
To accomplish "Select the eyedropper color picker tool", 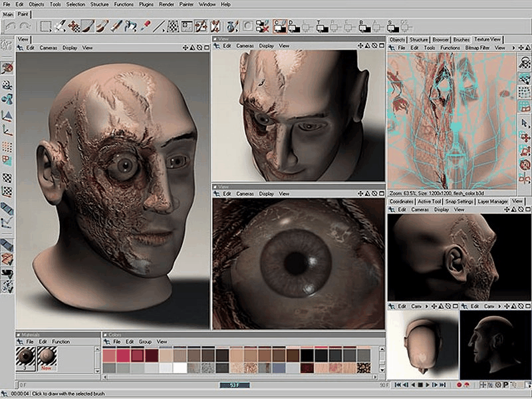I will click(x=145, y=26).
